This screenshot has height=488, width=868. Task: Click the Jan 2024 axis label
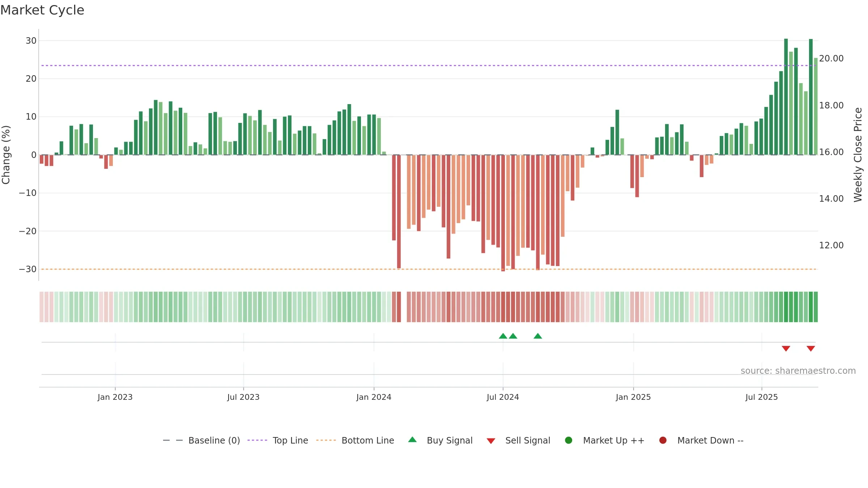coord(374,397)
